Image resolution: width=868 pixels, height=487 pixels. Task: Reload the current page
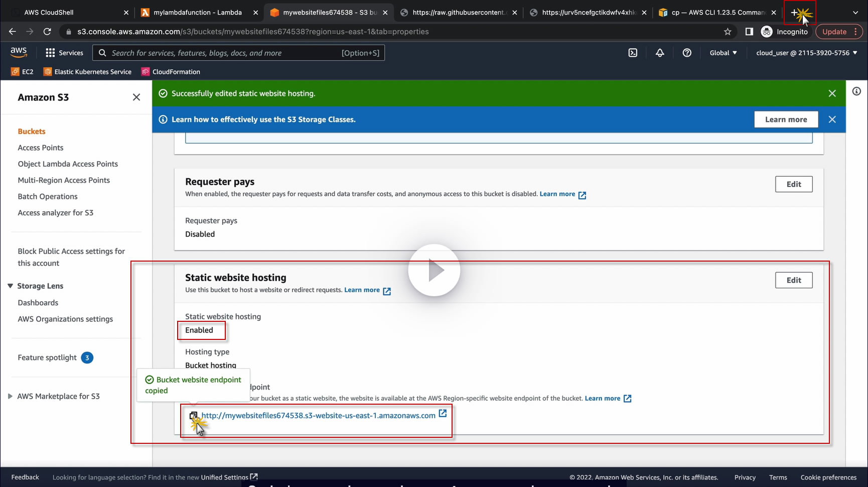pyautogui.click(x=47, y=32)
